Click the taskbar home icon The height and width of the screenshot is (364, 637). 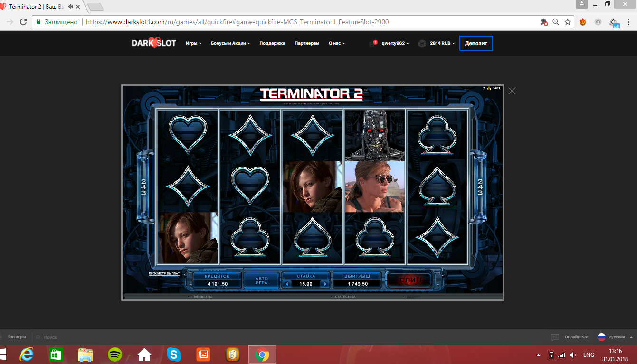pyautogui.click(x=144, y=355)
